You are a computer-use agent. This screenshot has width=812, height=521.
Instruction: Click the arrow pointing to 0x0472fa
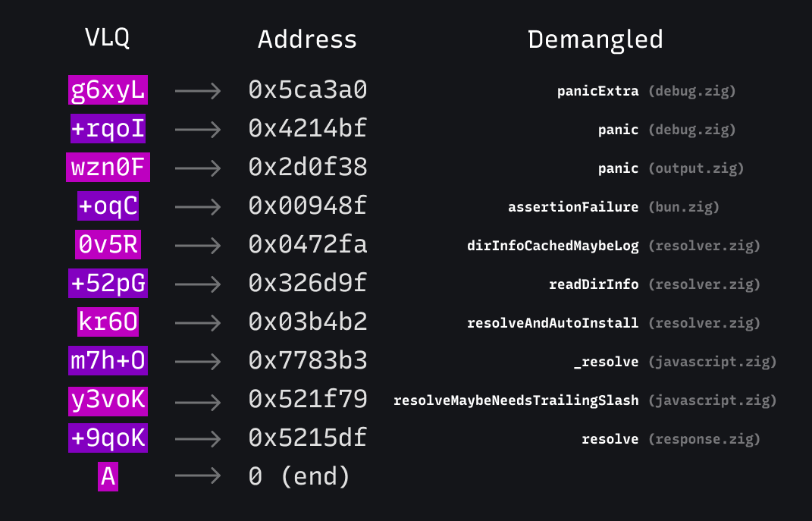[x=198, y=246]
